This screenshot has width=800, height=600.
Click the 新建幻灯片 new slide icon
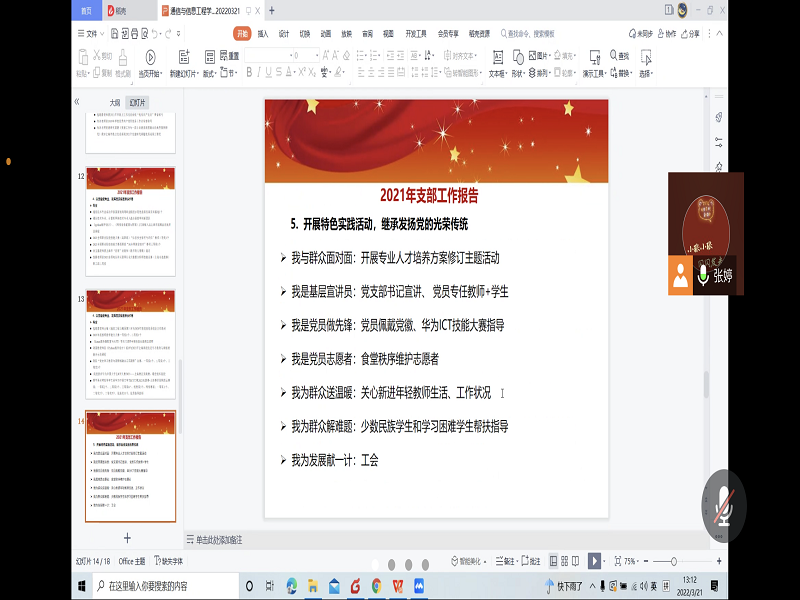click(x=184, y=57)
